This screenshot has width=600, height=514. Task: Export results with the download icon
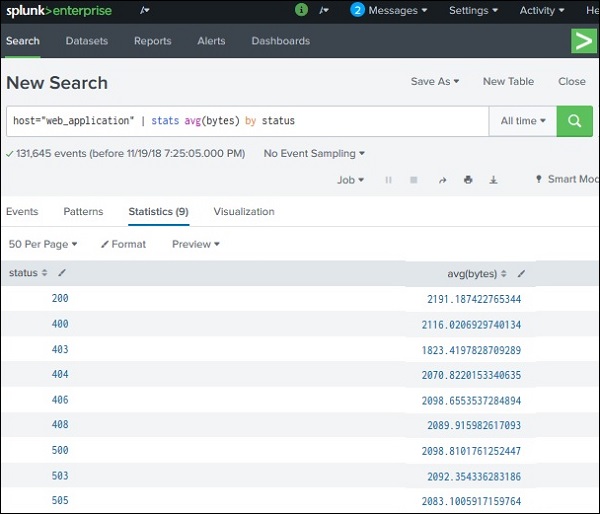(493, 180)
